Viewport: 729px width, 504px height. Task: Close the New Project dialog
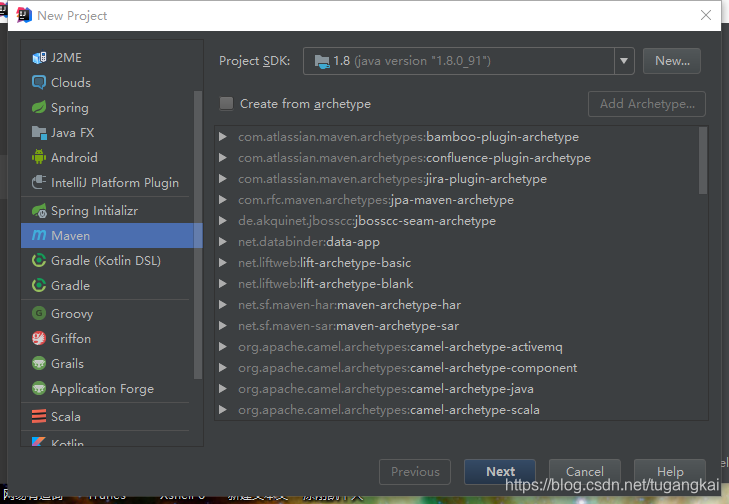[x=705, y=15]
